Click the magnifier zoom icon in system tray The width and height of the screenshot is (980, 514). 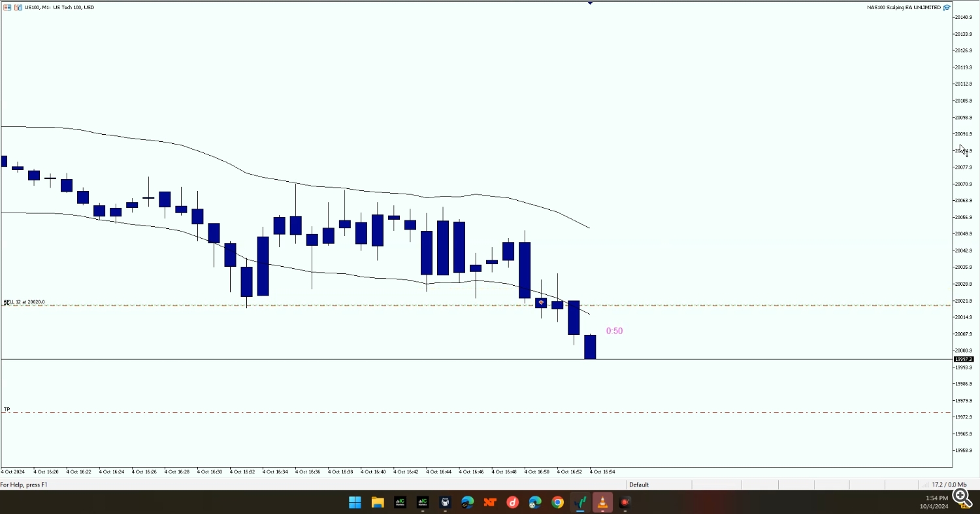pos(962,498)
